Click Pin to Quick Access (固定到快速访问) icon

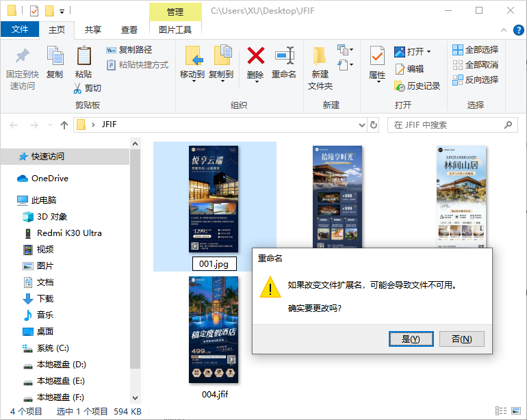[x=23, y=56]
